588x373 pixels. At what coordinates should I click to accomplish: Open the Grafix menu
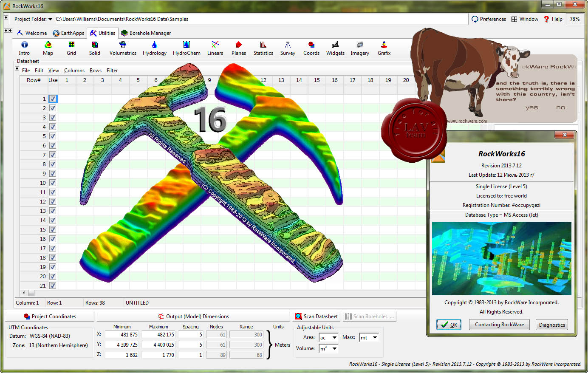coord(384,48)
